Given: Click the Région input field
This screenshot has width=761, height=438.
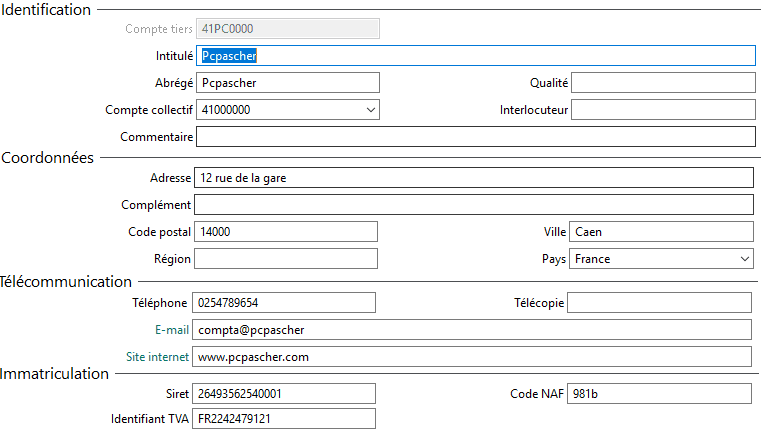Looking at the screenshot, I should [286, 259].
